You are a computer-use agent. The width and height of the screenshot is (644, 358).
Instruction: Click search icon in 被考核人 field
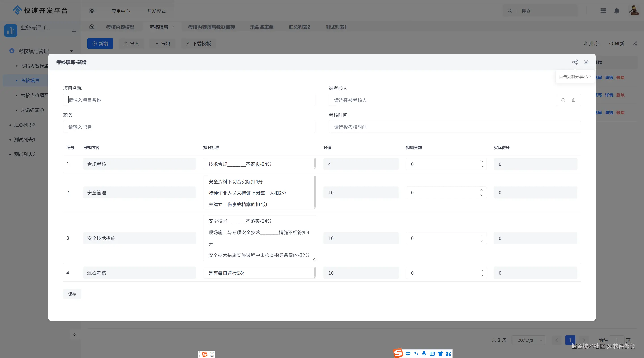(563, 100)
